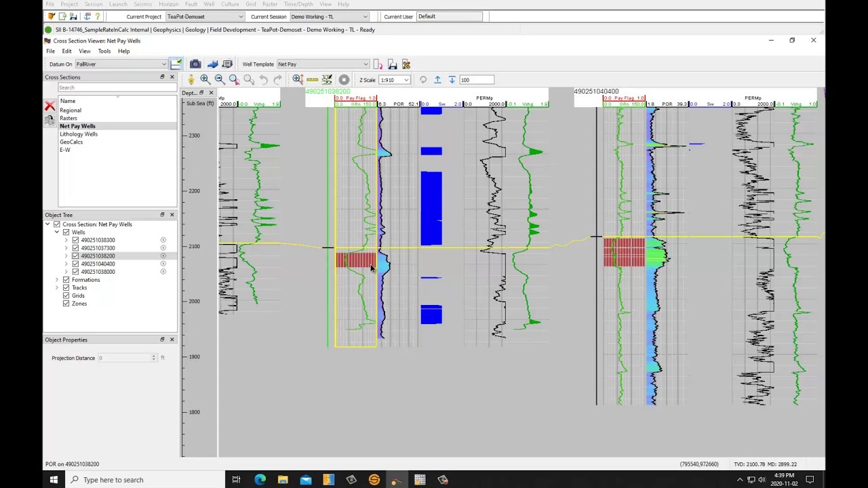868x488 pixels.
Task: Click the redo arrow icon
Action: pyautogui.click(x=278, y=80)
